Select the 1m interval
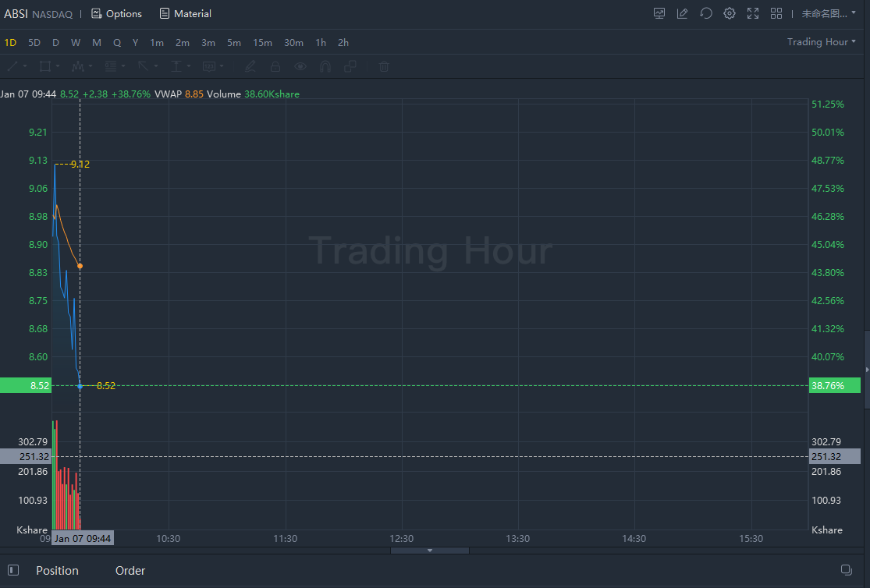 [x=157, y=43]
